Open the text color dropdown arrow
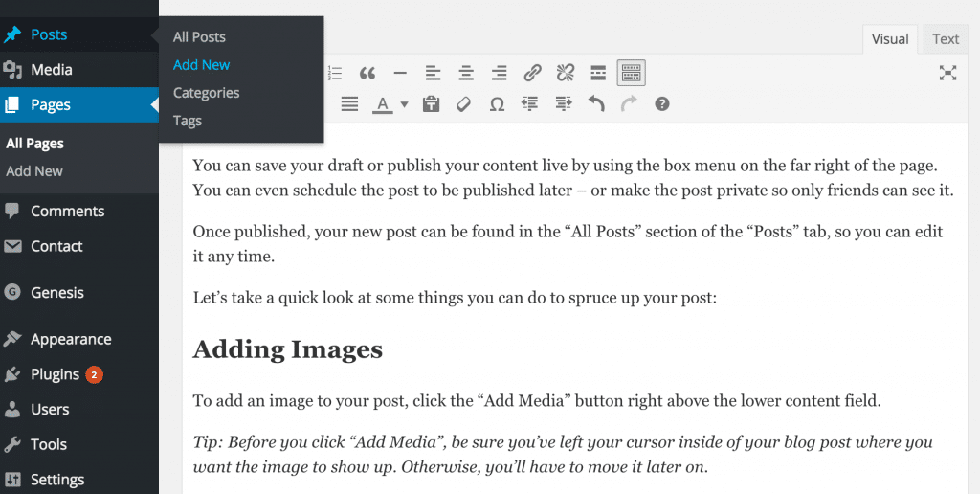This screenshot has width=980, height=494. (x=405, y=104)
